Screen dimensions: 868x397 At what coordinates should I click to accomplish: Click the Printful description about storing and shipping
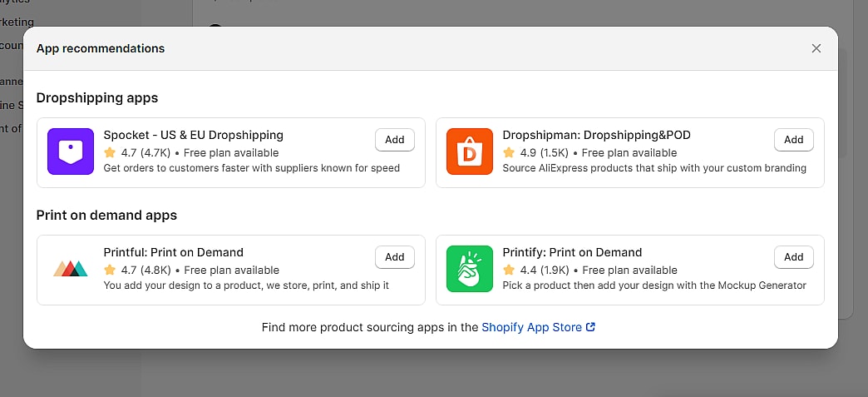pos(246,285)
